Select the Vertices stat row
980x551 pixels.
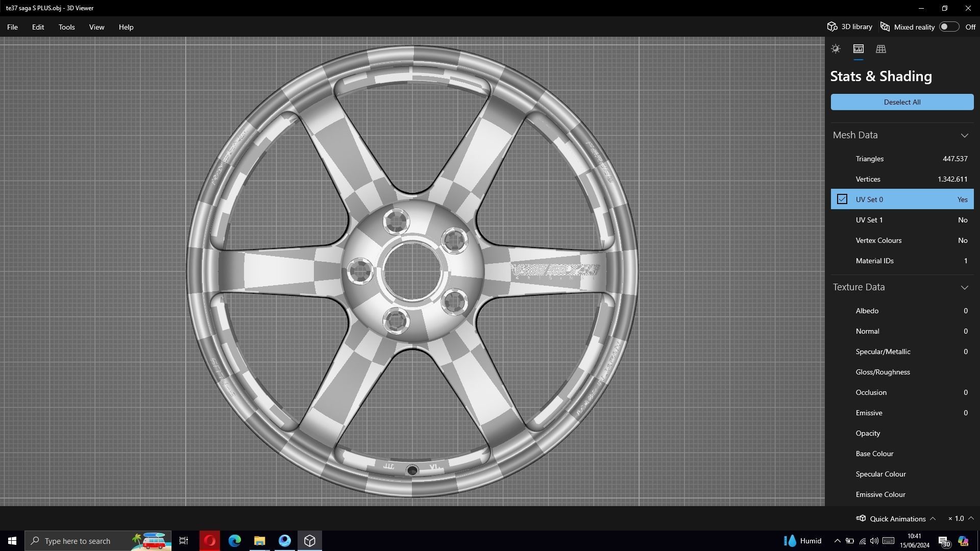coord(902,179)
